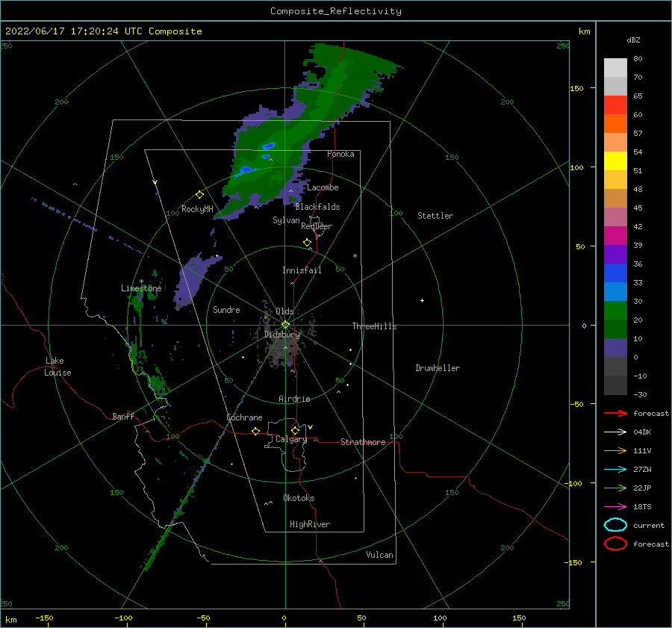Click the Limestone label

point(141,288)
